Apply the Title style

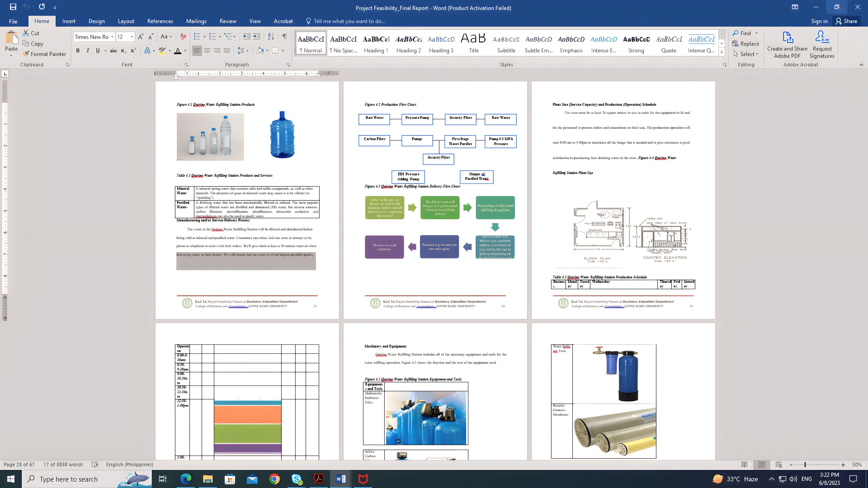473,43
